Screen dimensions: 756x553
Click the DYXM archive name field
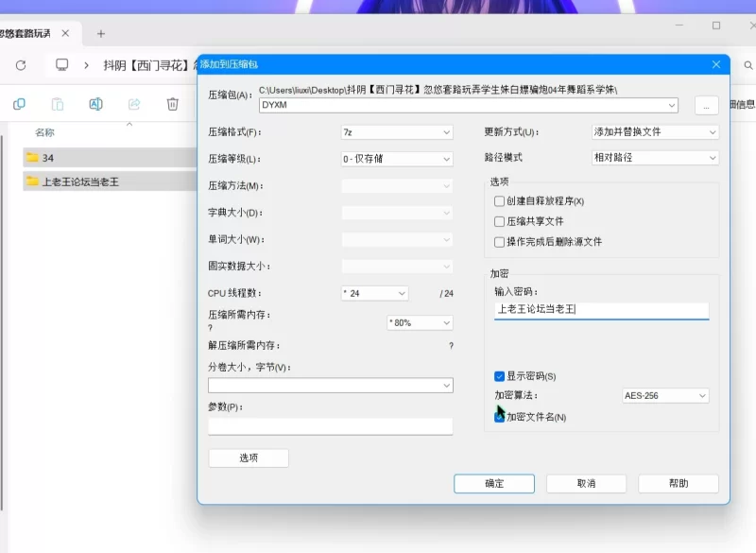point(463,105)
